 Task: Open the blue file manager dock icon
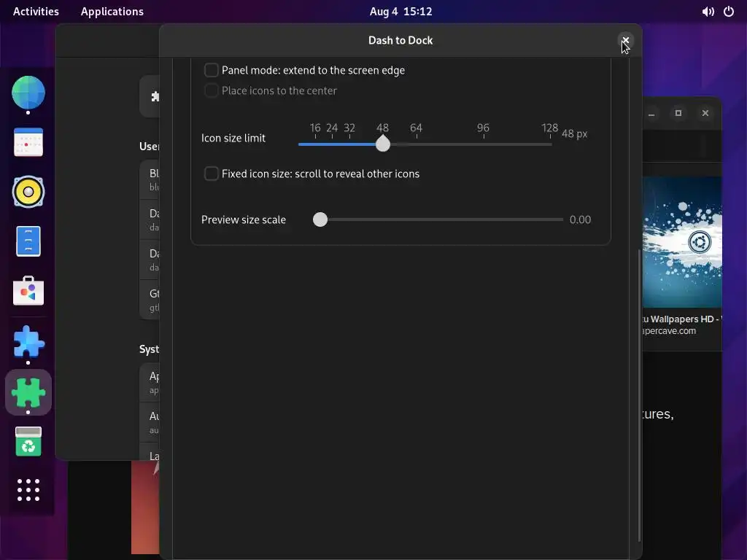tap(28, 241)
